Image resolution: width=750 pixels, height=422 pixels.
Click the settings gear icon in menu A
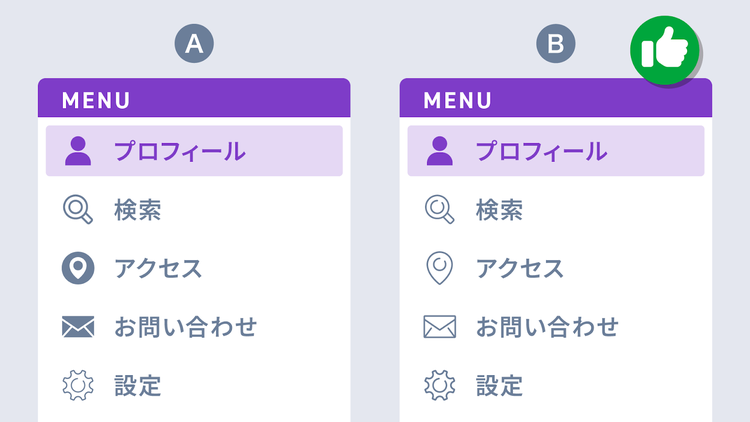pyautogui.click(x=78, y=385)
